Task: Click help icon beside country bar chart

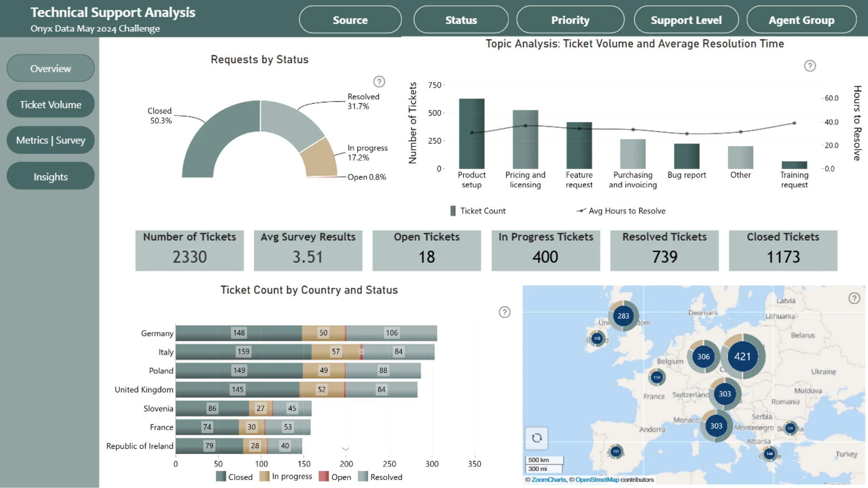Action: tap(505, 312)
